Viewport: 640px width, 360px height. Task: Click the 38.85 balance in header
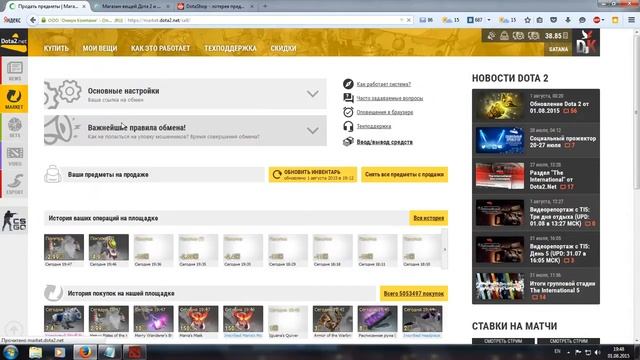coord(556,36)
